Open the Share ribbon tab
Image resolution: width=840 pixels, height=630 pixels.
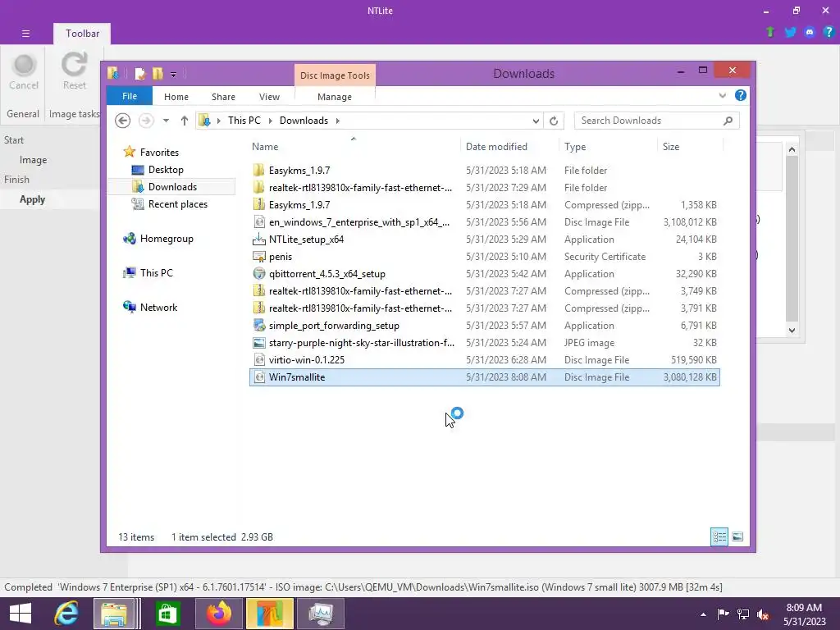click(x=223, y=97)
